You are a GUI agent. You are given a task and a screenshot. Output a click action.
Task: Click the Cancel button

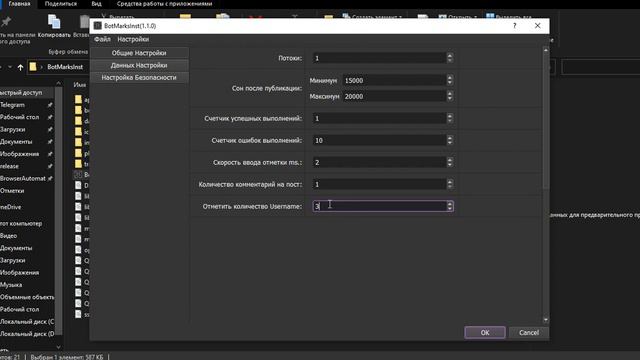[529, 332]
